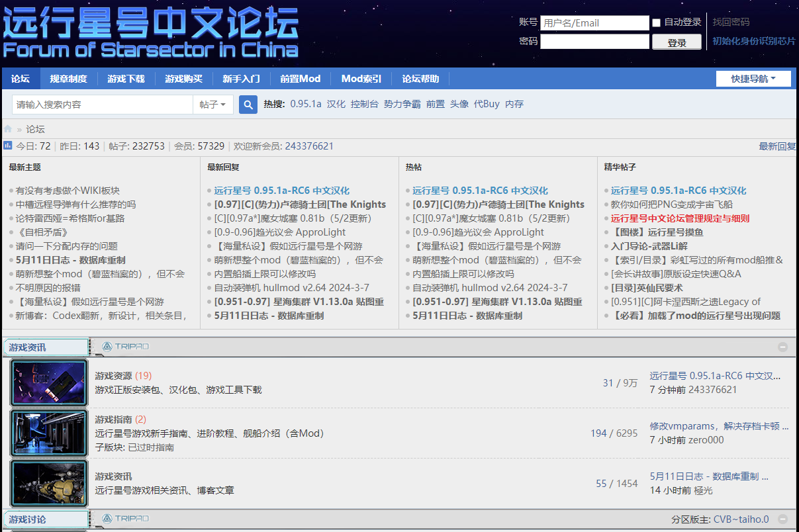The height and width of the screenshot is (532, 799).
Task: Open the 新手入门 navigation tab
Action: click(241, 79)
